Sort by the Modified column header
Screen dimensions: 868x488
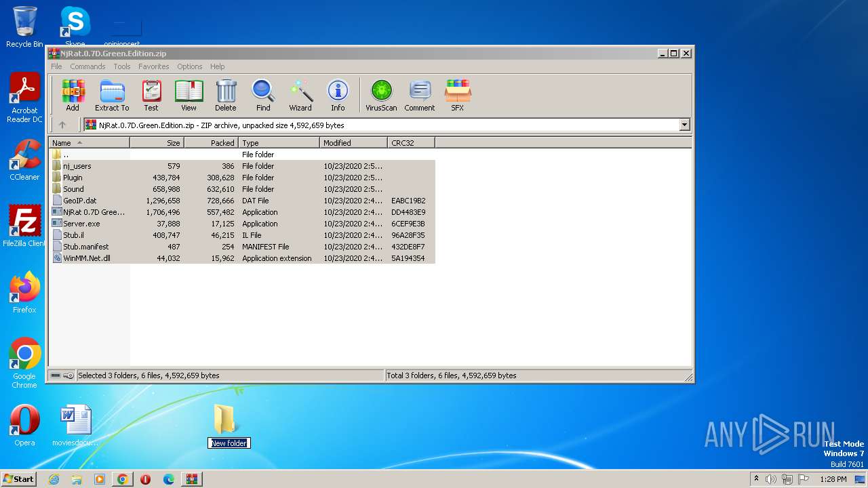353,143
